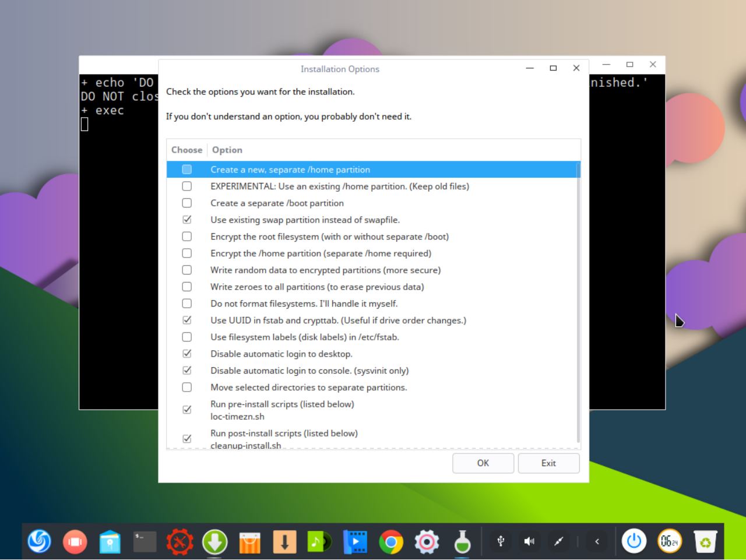Open the orange app store bag icon
Image resolution: width=746 pixels, height=560 pixels.
tap(249, 542)
